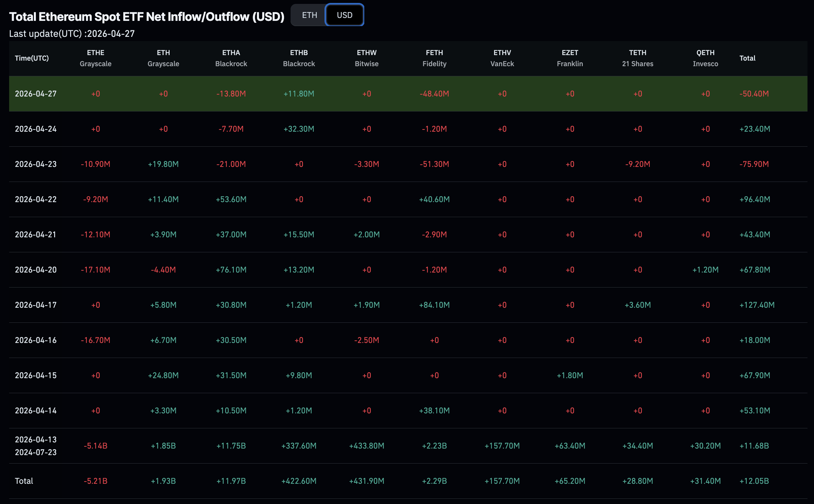Click the ETHW Bitwise column header
Screen dimensions: 814x504
[x=367, y=58]
